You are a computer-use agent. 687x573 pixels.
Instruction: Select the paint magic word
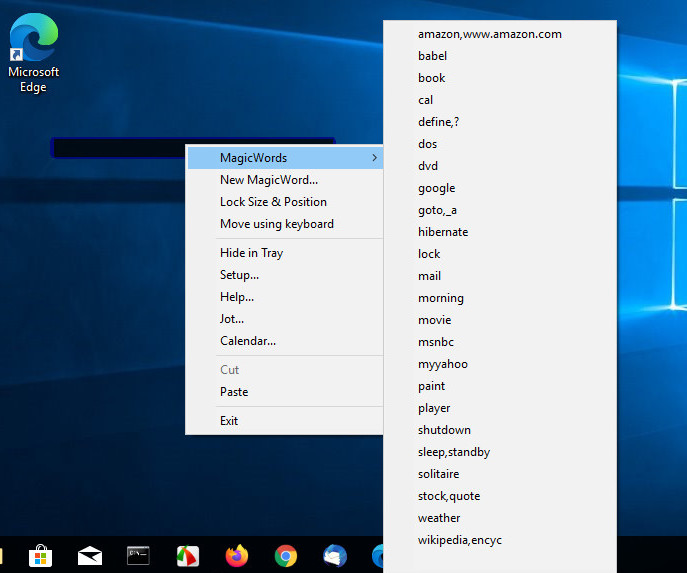pos(500,386)
